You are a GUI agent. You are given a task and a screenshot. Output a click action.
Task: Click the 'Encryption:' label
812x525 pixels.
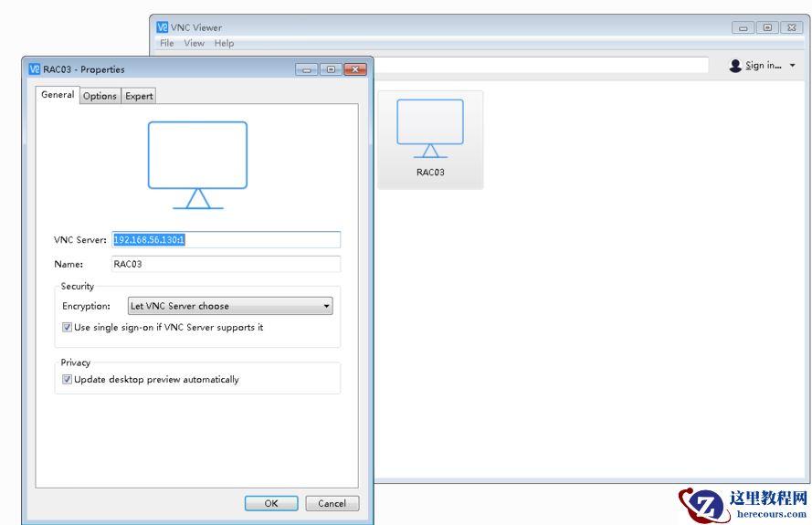tap(86, 306)
